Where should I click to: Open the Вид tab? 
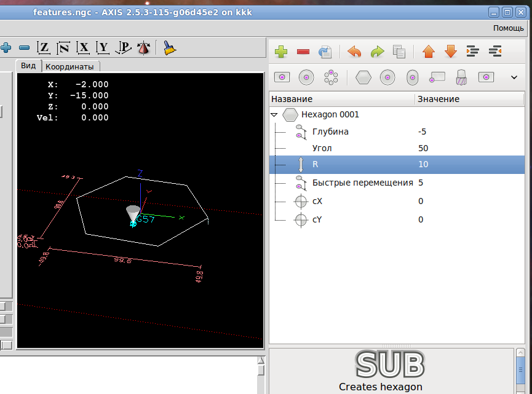[x=28, y=66]
